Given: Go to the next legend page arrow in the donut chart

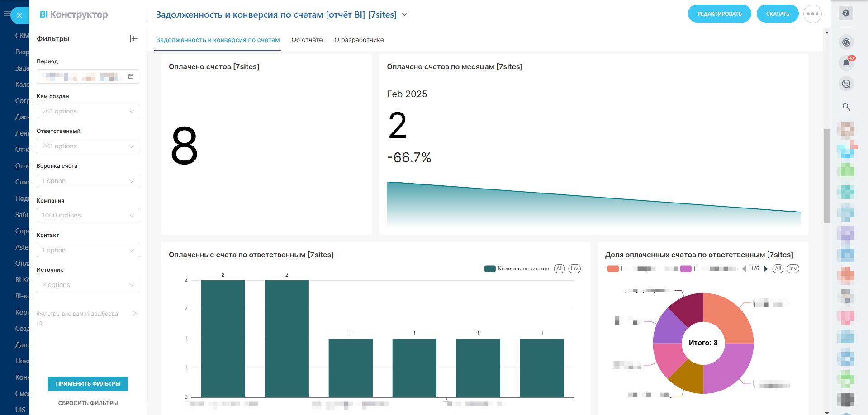Looking at the screenshot, I should coord(766,269).
